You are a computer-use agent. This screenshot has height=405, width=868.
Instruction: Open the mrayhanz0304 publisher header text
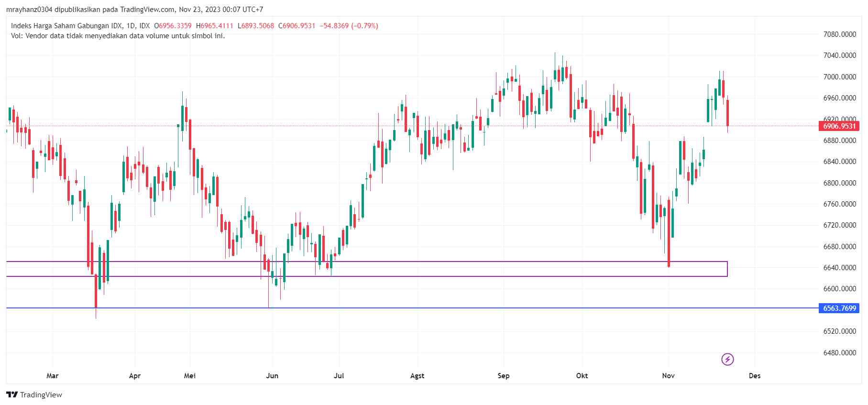pyautogui.click(x=134, y=10)
